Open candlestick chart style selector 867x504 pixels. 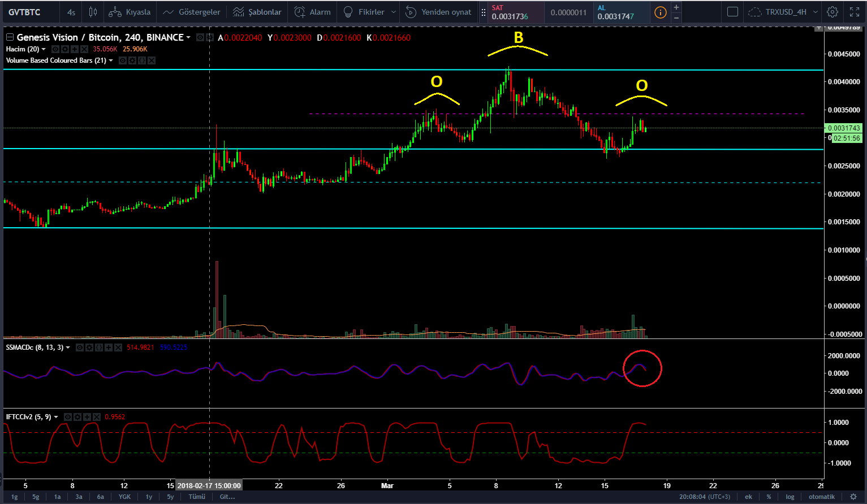tap(93, 12)
